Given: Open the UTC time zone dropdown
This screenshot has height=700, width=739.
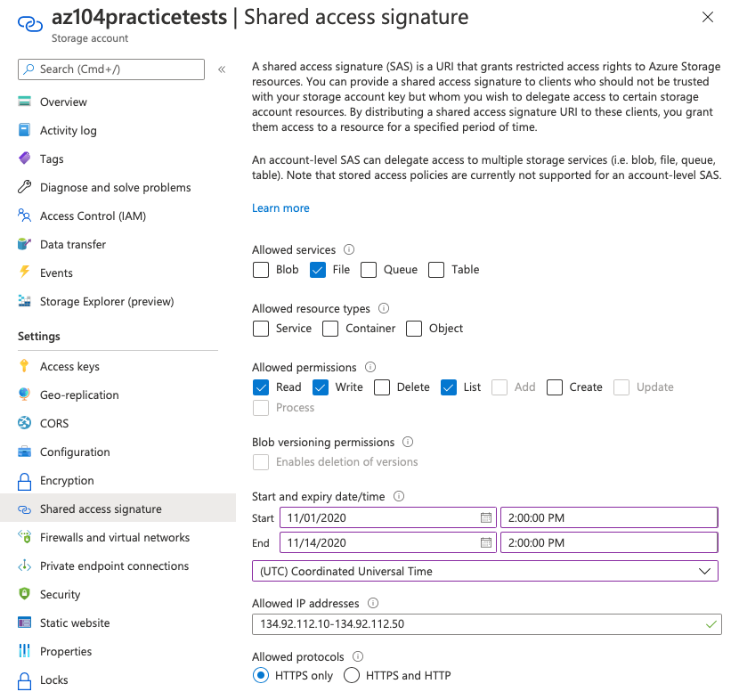Looking at the screenshot, I should 485,571.
